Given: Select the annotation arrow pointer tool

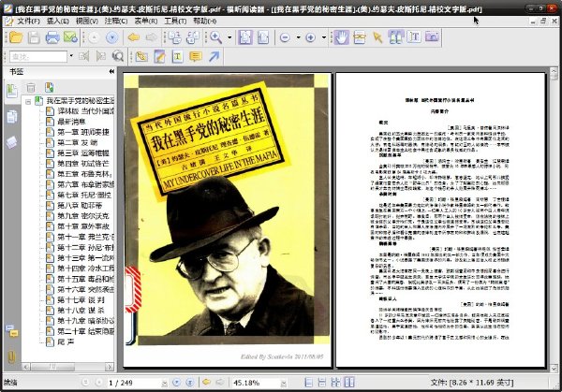Looking at the screenshot, I should (377, 37).
